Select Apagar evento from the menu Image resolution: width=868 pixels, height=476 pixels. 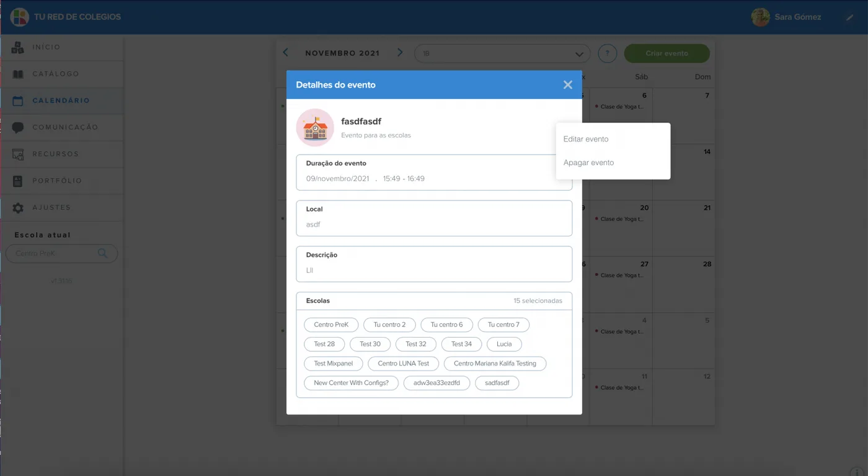coord(613,163)
